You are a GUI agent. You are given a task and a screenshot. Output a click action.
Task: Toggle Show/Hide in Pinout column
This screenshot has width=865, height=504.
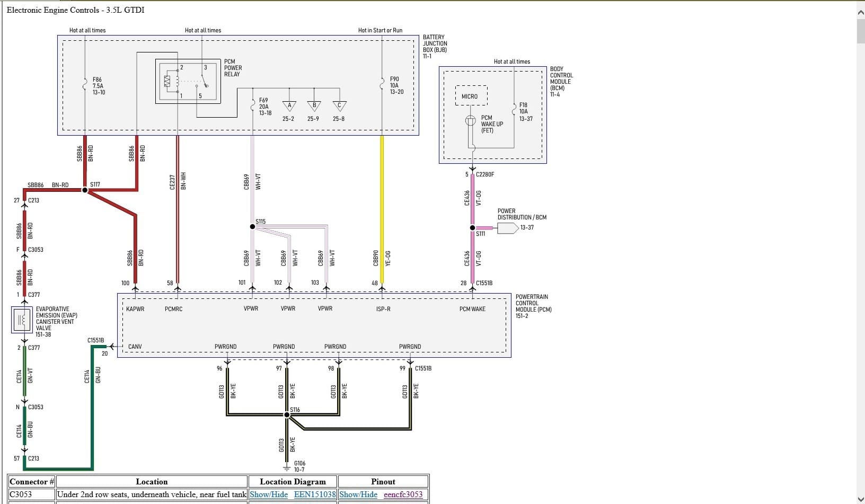coord(358,494)
